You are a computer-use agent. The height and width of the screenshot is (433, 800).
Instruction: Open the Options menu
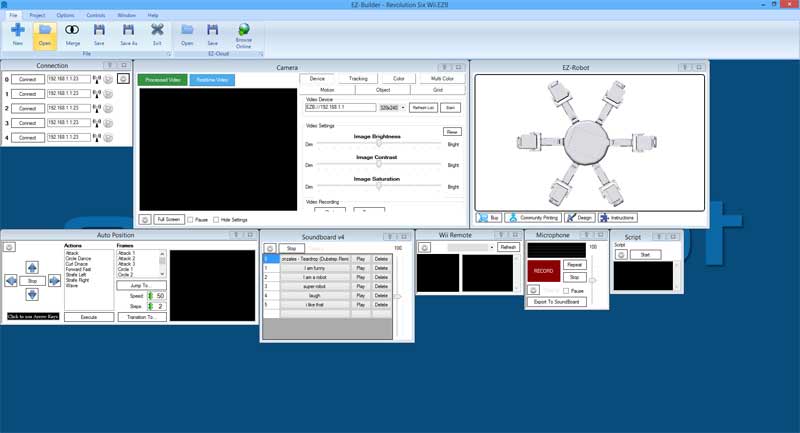tap(65, 15)
